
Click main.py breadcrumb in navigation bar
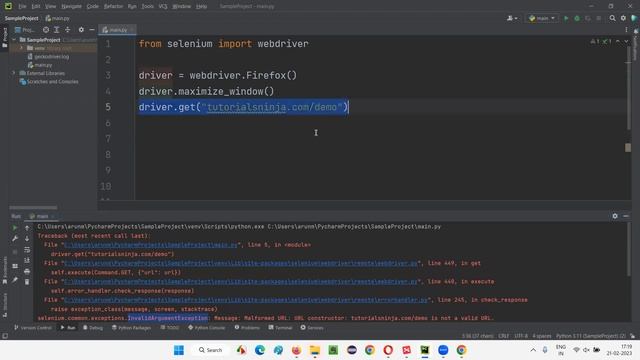tap(58, 18)
